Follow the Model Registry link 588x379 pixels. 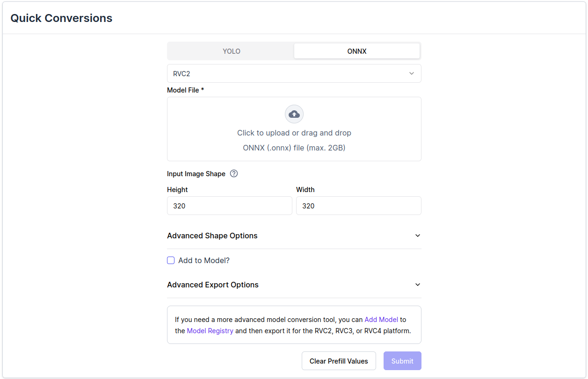[x=210, y=331]
